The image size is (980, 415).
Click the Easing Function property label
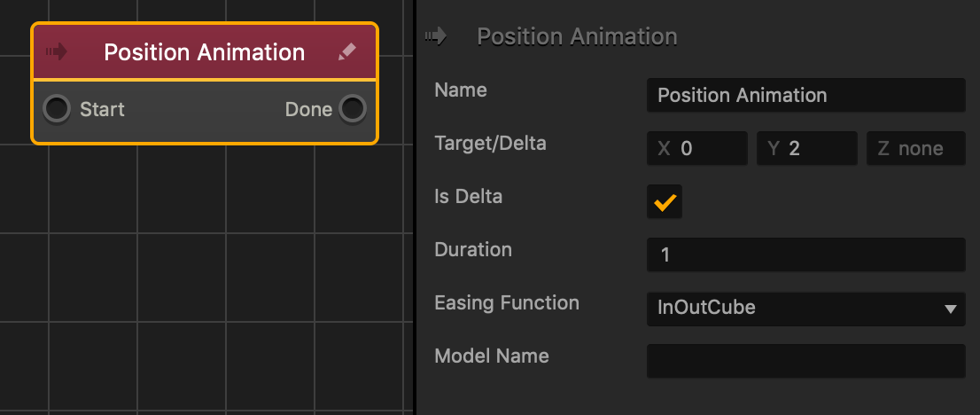click(506, 303)
